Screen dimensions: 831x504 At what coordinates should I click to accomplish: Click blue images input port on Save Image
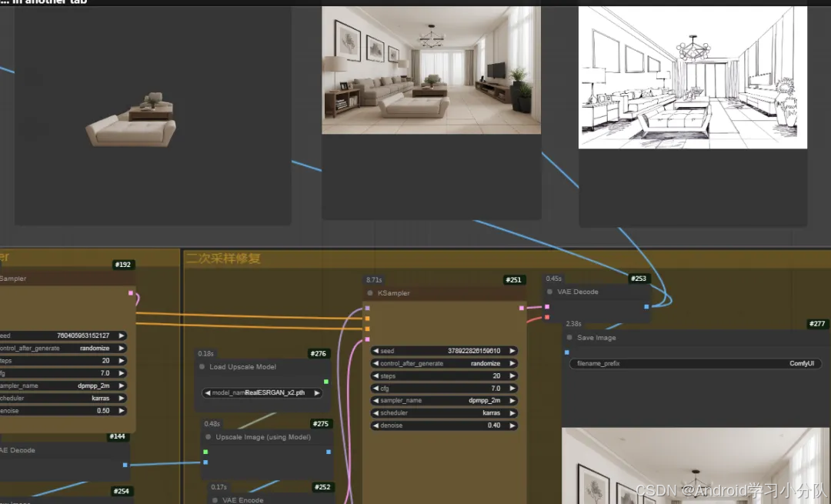point(566,352)
